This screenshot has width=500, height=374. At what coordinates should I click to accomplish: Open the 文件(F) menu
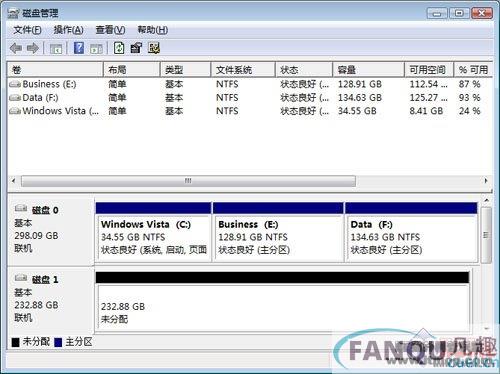(27, 30)
